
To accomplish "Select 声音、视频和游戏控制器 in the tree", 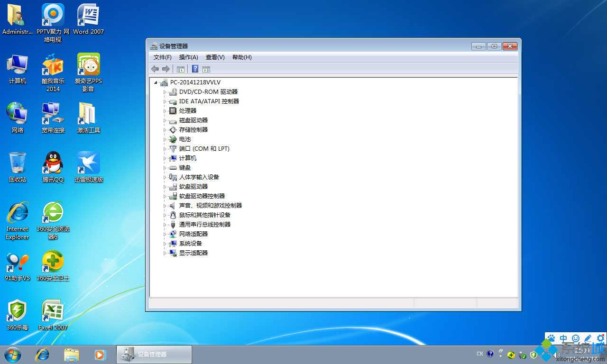I will [210, 206].
